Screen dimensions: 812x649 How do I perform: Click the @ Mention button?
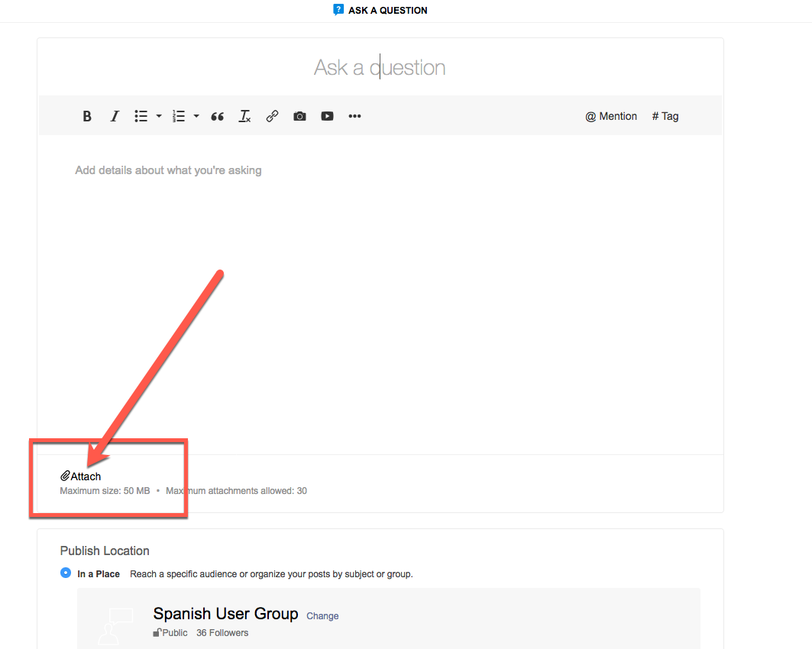coord(611,117)
